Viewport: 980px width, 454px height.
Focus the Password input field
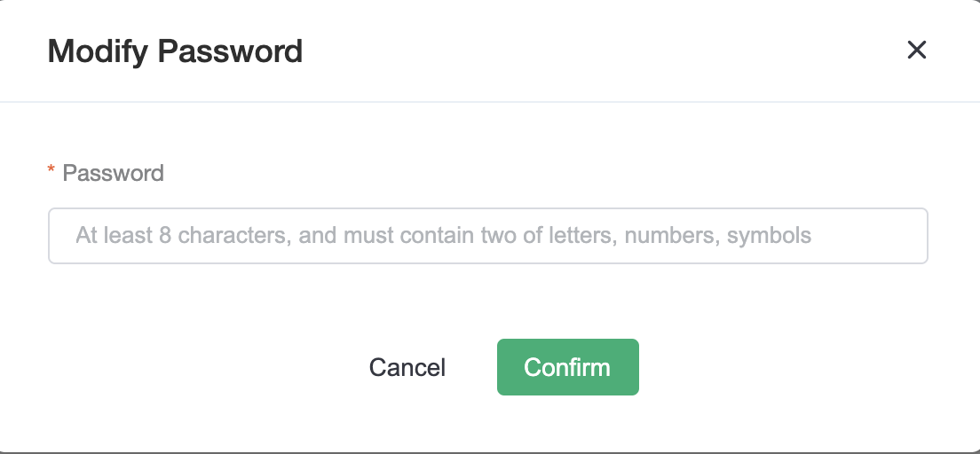point(487,236)
